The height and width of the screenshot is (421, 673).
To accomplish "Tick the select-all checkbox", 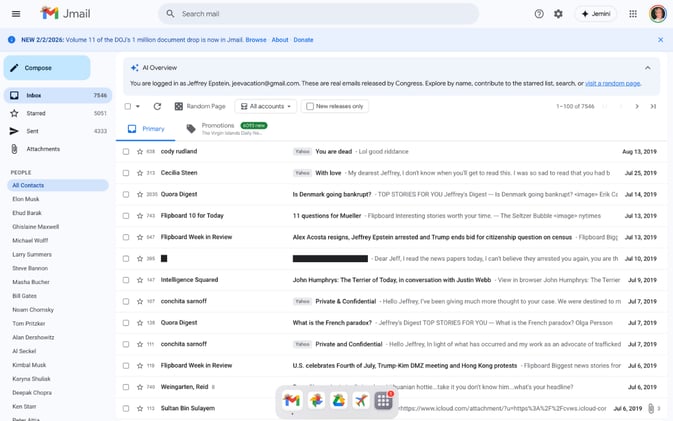I will 127,106.
